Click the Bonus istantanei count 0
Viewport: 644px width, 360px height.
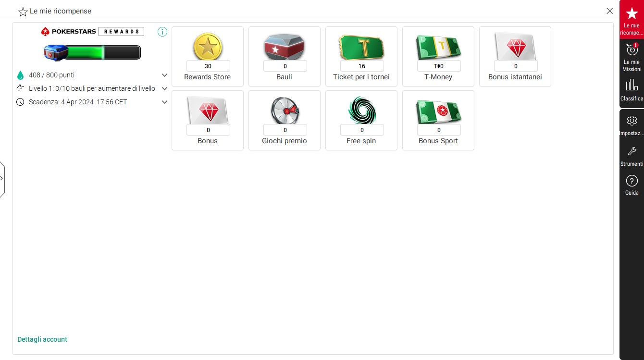coord(516,66)
